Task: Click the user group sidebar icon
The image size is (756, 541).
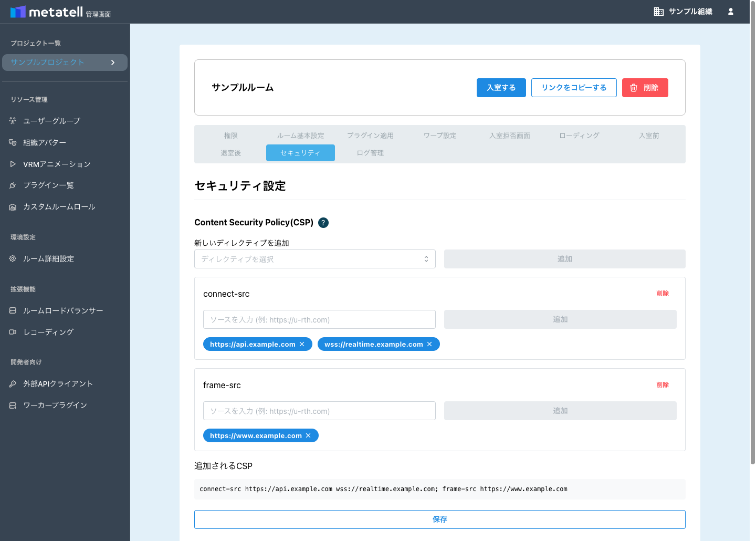Action: pyautogui.click(x=13, y=121)
